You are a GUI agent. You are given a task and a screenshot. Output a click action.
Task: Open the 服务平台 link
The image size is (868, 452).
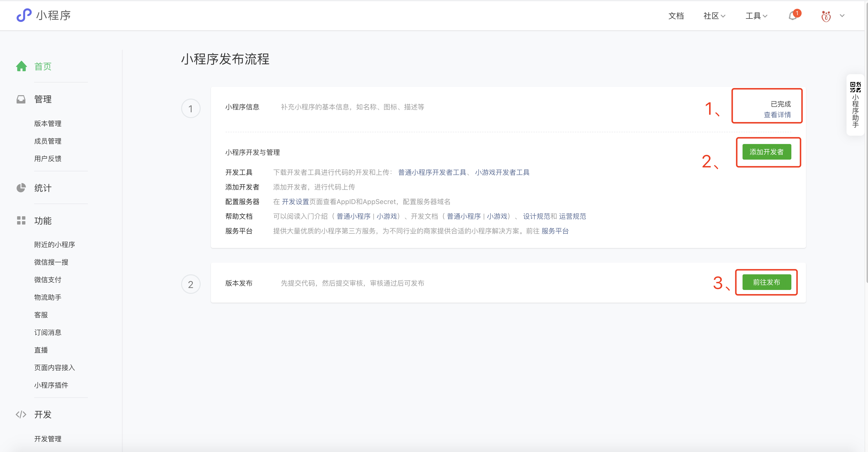555,231
